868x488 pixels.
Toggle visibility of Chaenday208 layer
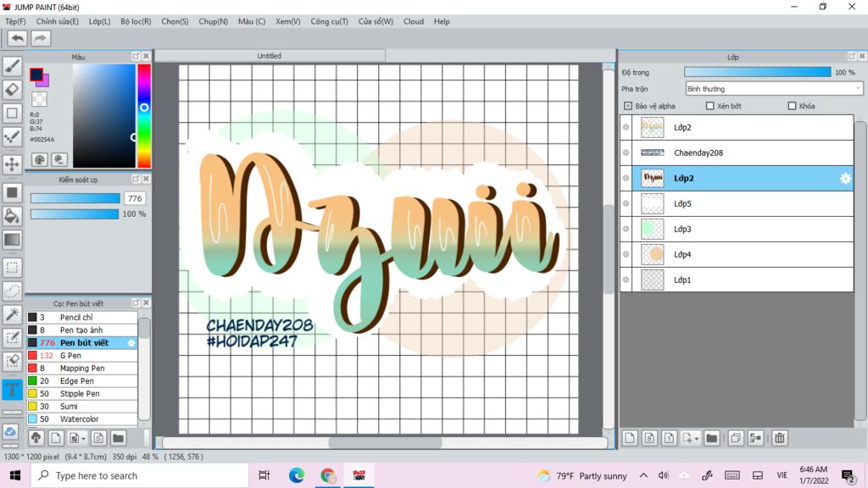click(x=626, y=152)
